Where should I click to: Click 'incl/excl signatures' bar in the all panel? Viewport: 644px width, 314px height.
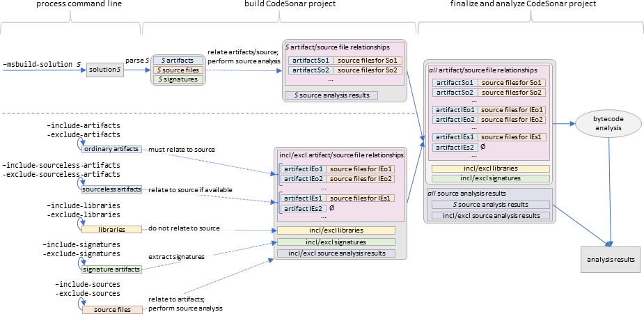click(490, 178)
